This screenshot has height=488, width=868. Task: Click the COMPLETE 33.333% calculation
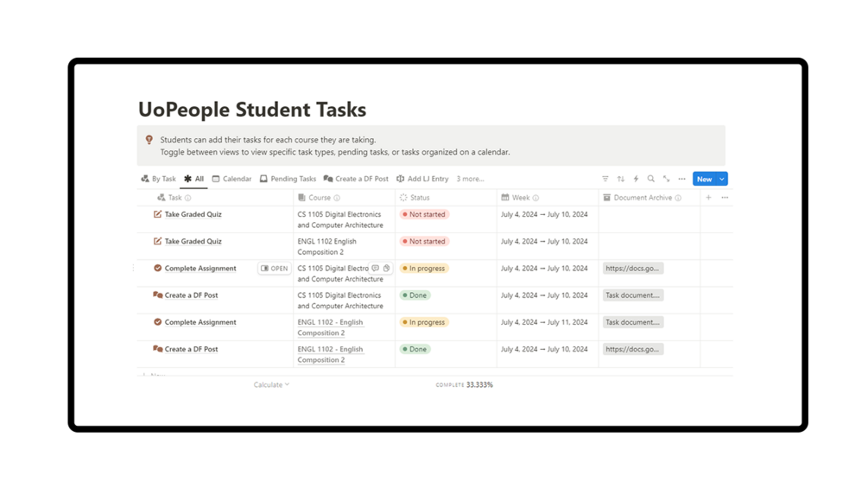(x=464, y=384)
